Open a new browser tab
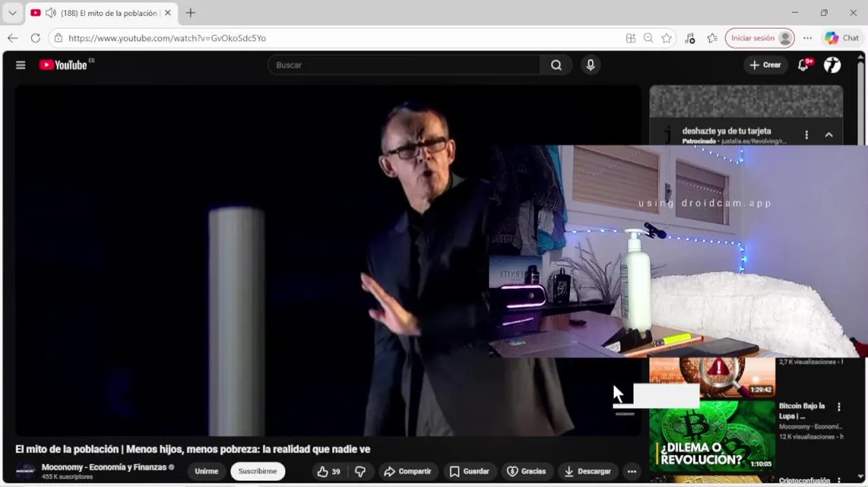The image size is (868, 487). pos(191,13)
